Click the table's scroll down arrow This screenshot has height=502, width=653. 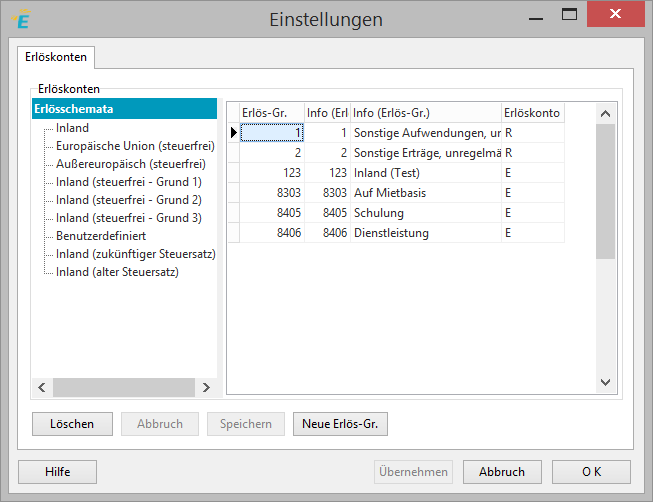click(606, 382)
